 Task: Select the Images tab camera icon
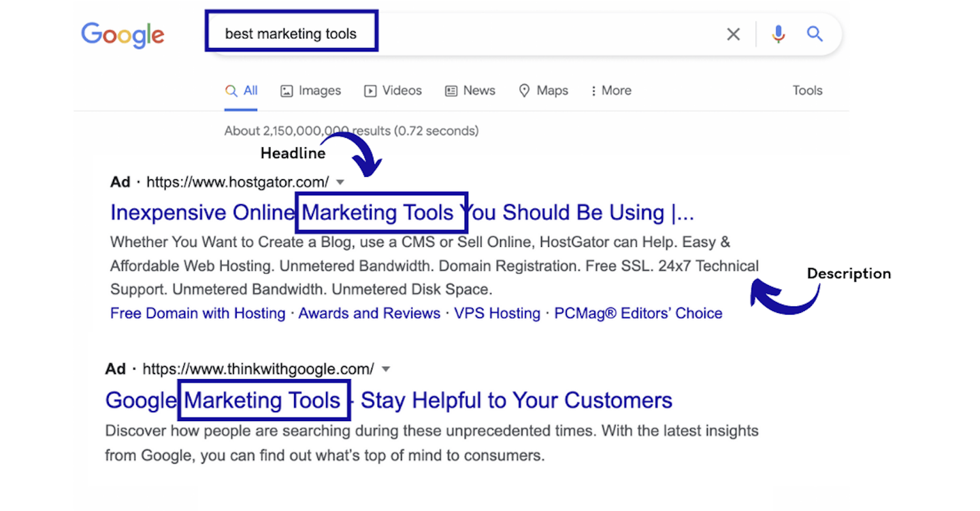(287, 90)
